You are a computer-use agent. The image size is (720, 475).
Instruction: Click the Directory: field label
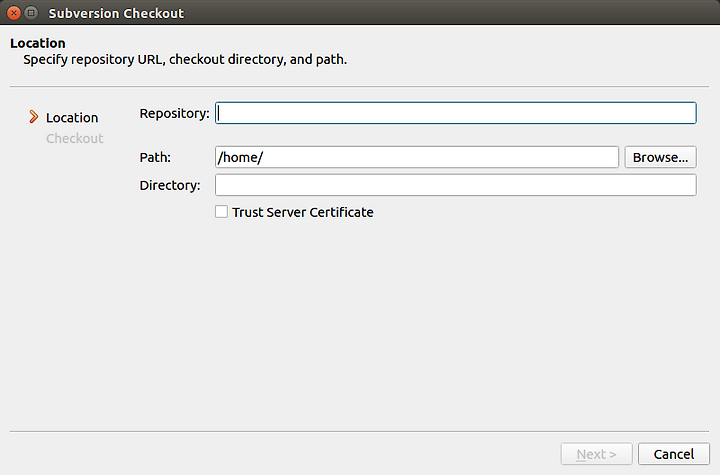170,185
